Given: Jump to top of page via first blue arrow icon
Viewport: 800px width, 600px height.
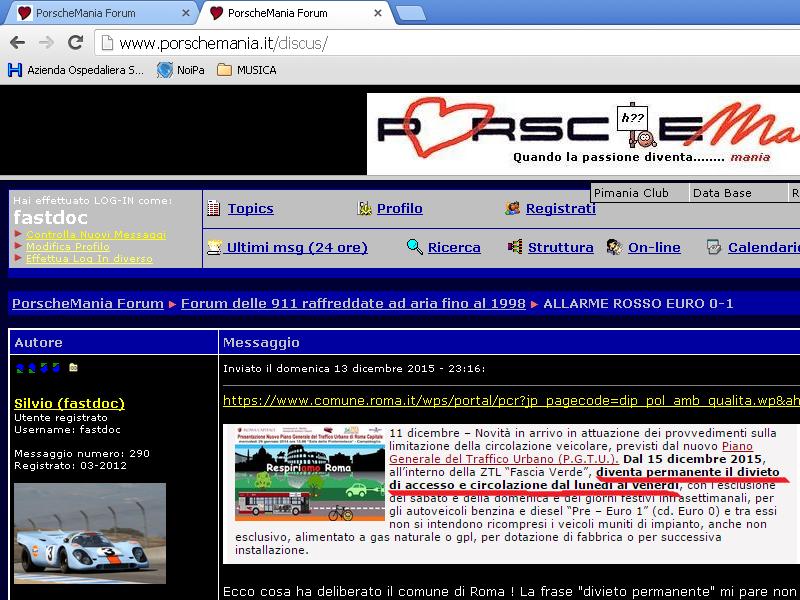Looking at the screenshot, I should pos(20,368).
